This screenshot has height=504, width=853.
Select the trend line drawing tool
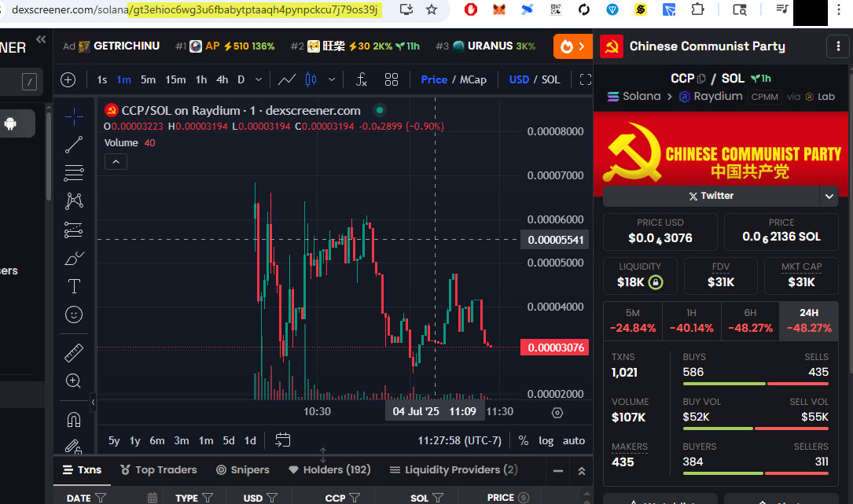(x=74, y=145)
